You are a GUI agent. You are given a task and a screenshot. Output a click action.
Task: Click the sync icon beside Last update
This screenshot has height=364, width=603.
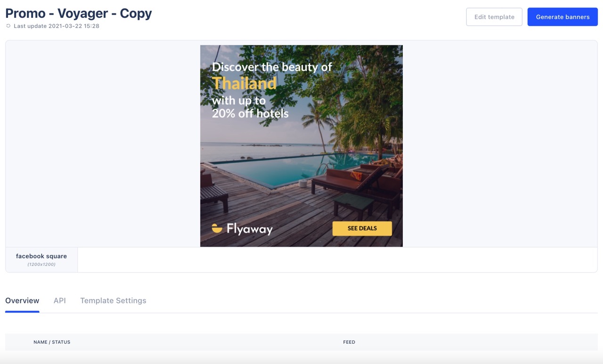tap(8, 26)
